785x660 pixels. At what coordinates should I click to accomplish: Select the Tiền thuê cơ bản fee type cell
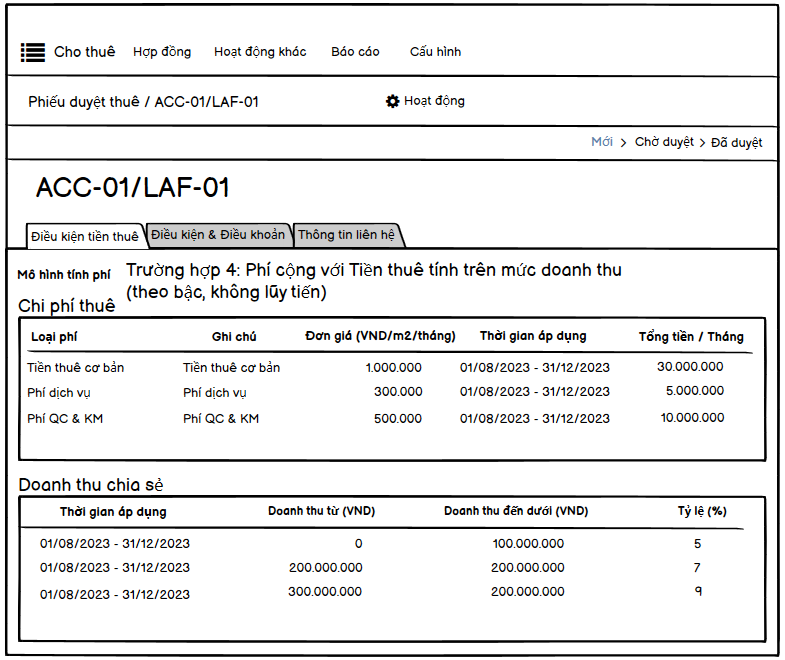pos(76,368)
